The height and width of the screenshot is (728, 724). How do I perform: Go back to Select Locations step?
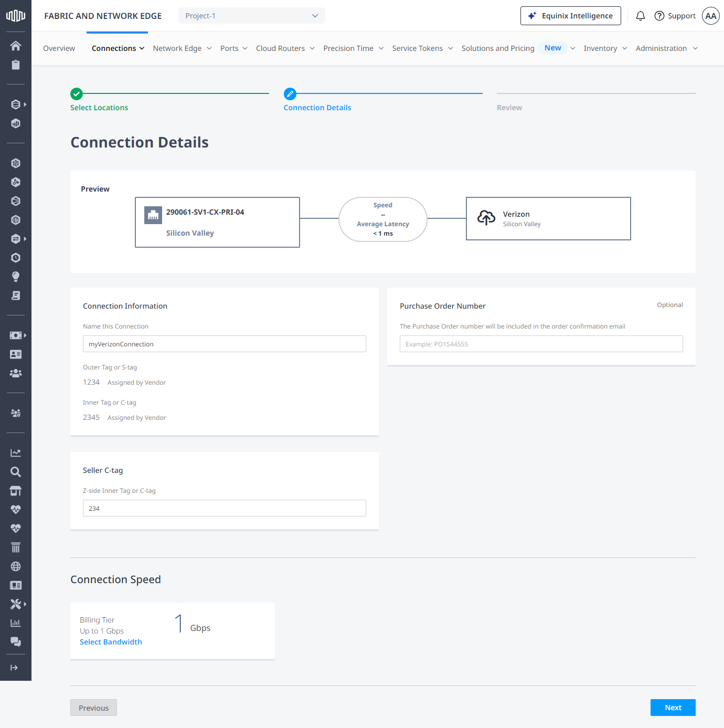click(99, 108)
